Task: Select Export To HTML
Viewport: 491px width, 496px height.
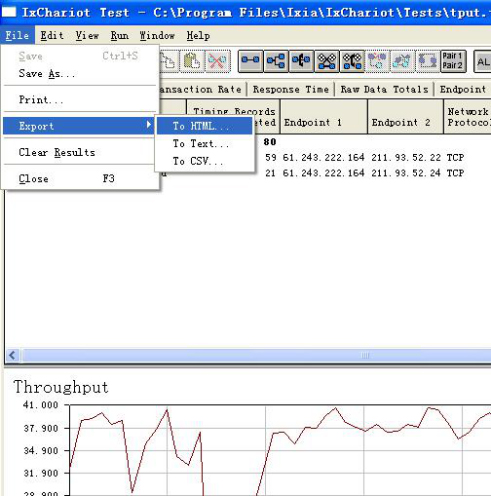Action: coord(204,126)
